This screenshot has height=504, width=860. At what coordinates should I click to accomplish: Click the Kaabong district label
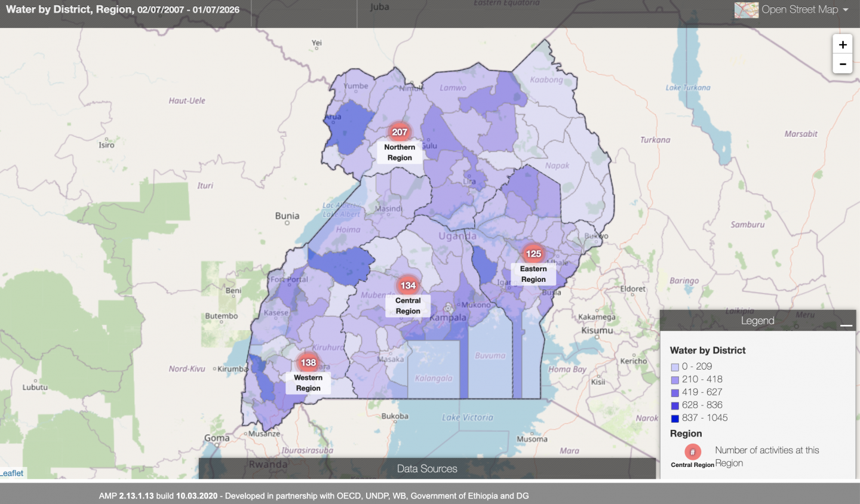[x=546, y=80]
